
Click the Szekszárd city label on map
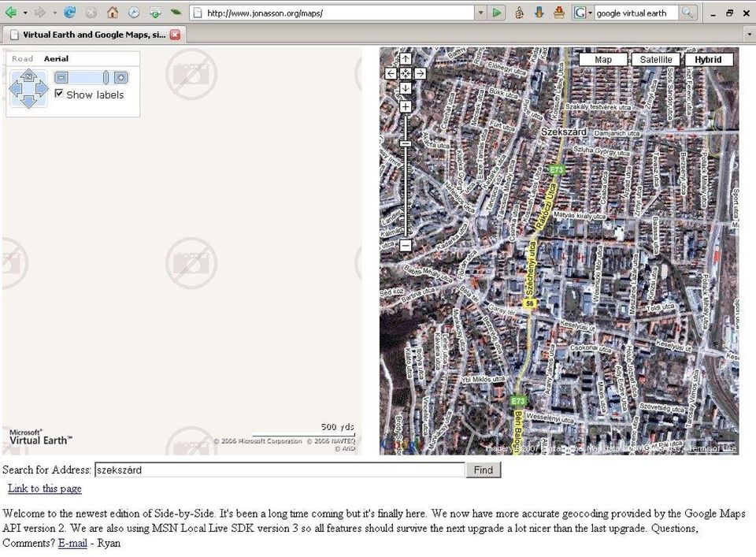tap(563, 132)
